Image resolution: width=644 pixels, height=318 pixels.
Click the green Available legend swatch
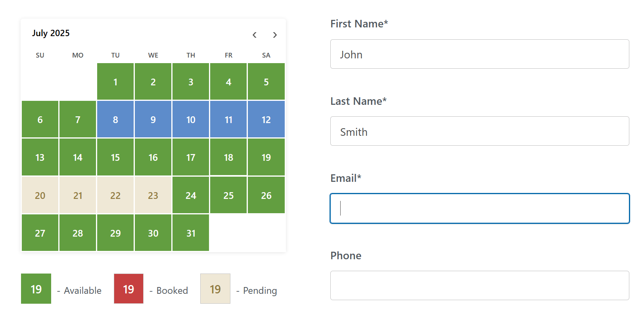coord(36,289)
